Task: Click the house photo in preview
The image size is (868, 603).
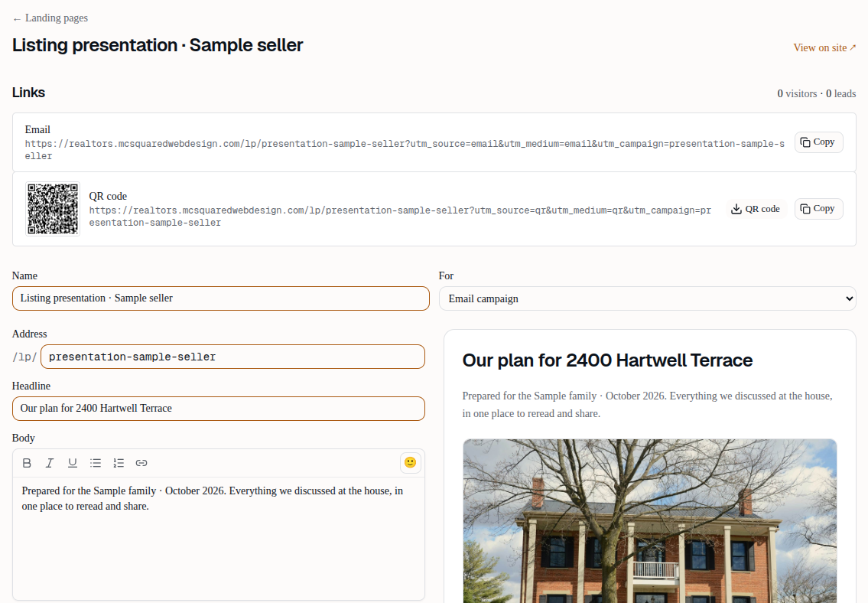Action: [650, 520]
